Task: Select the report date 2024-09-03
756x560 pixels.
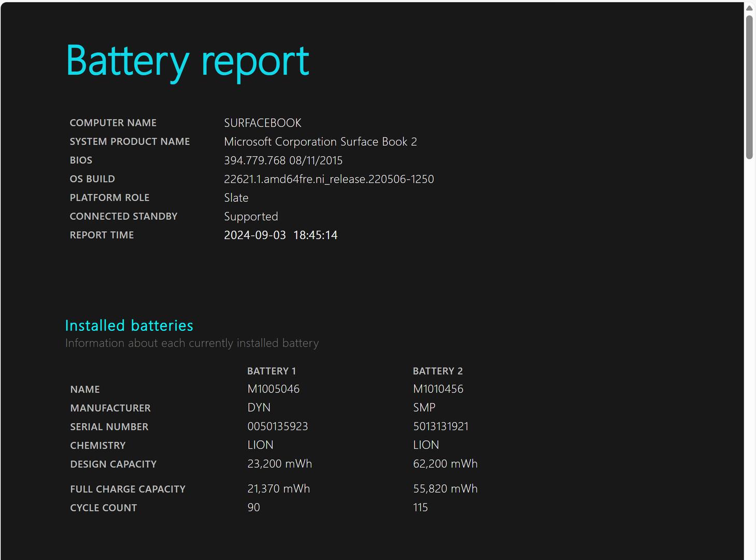Action: [255, 235]
